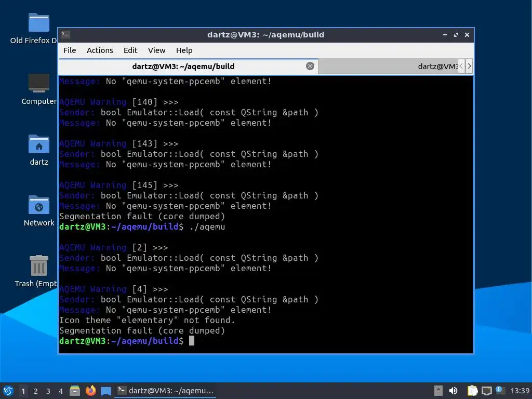Open the View menu
This screenshot has width=532, height=399.
pyautogui.click(x=156, y=50)
